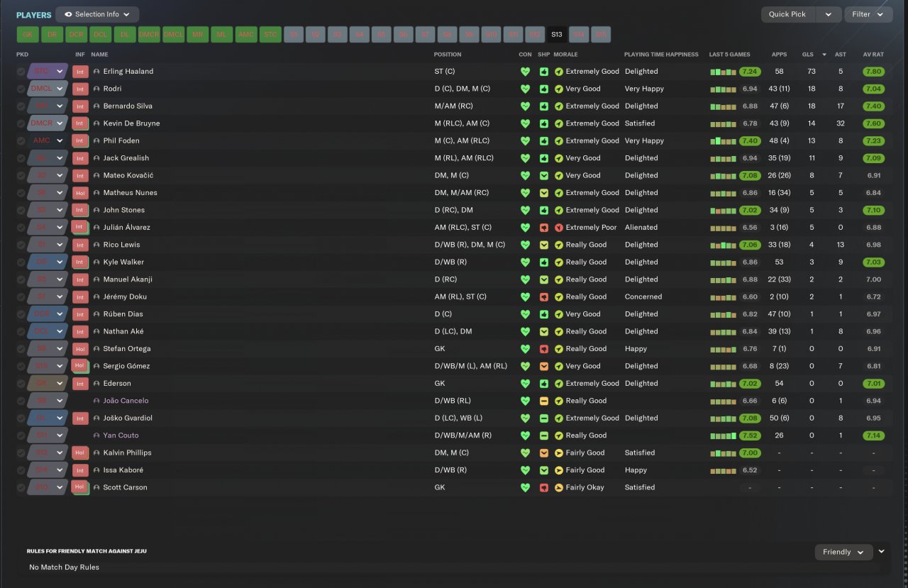Screen dimensions: 908x588
Task: Click the sharpness icon for Rodri
Action: [x=543, y=89]
